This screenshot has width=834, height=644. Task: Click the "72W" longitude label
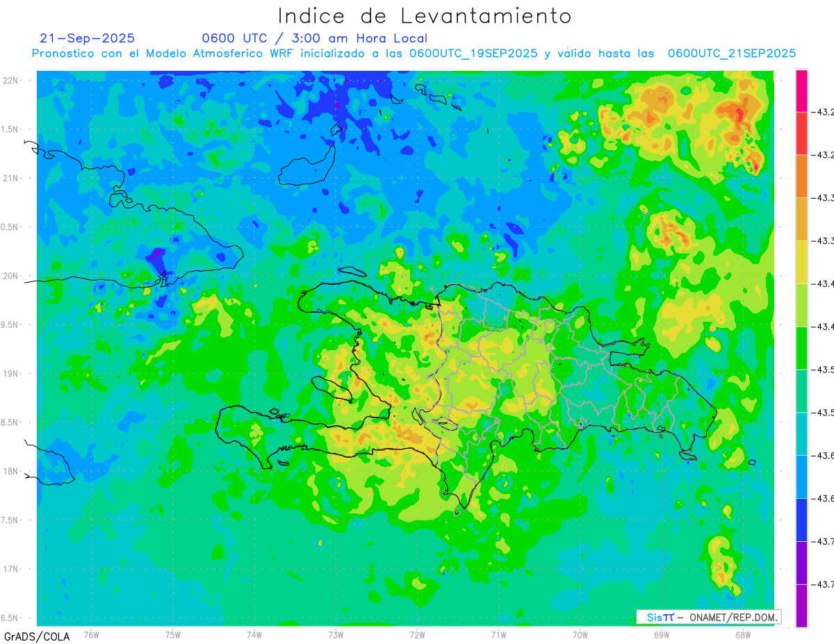pyautogui.click(x=417, y=634)
